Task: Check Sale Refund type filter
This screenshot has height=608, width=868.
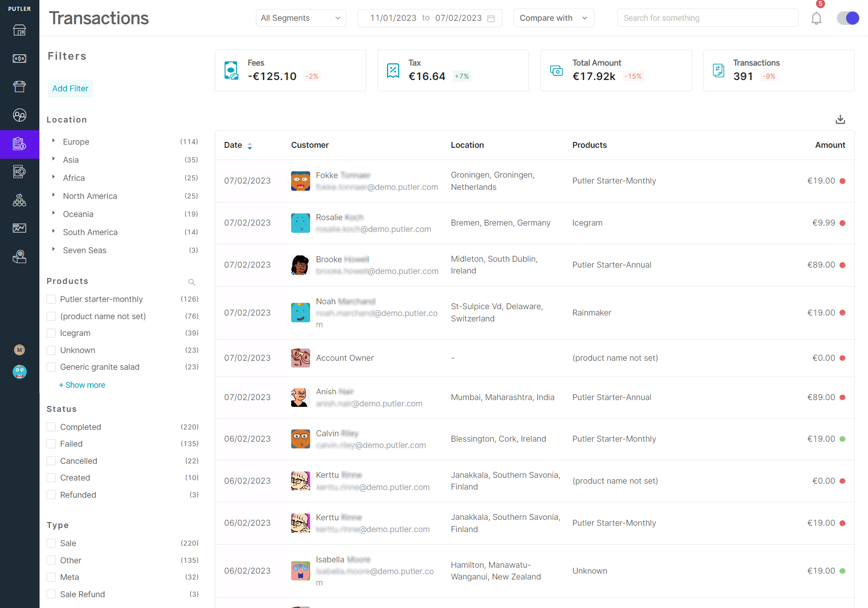Action: [51, 594]
